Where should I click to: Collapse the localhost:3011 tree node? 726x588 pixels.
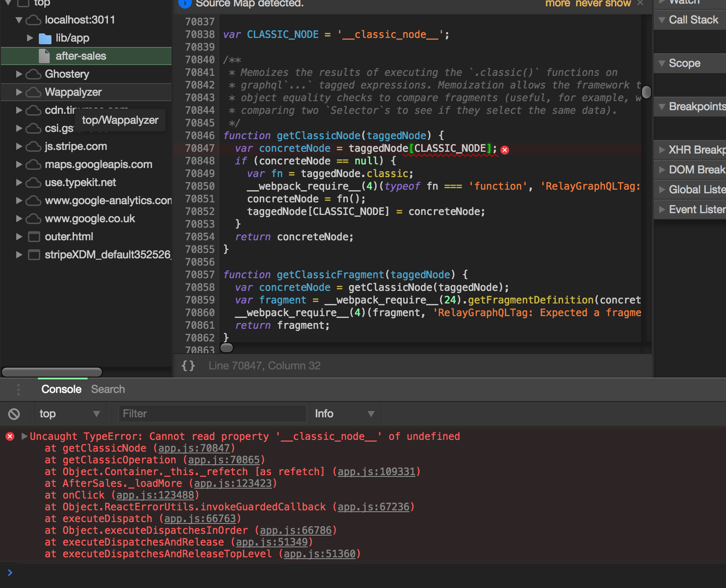click(19, 20)
